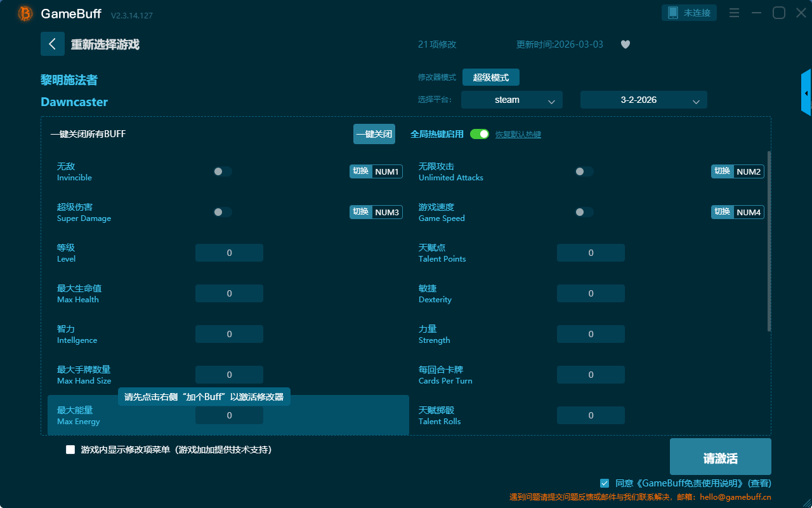Viewport: 812px width, 508px height.
Task: Expand the blue side panel arrow
Action: tap(806, 93)
